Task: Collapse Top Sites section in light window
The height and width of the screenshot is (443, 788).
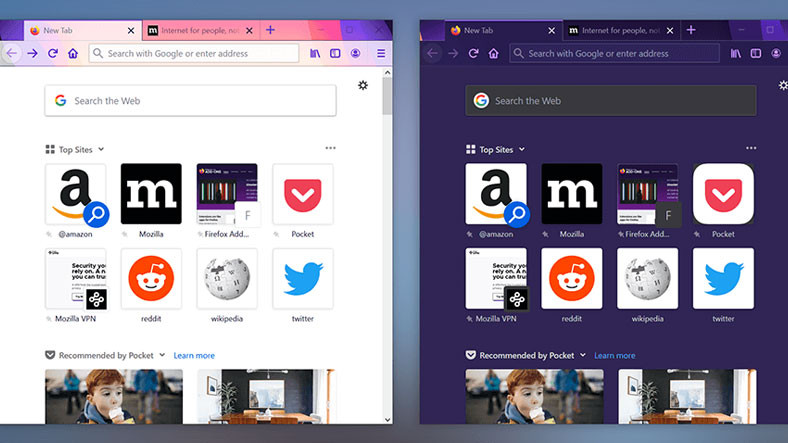Action: coord(101,149)
